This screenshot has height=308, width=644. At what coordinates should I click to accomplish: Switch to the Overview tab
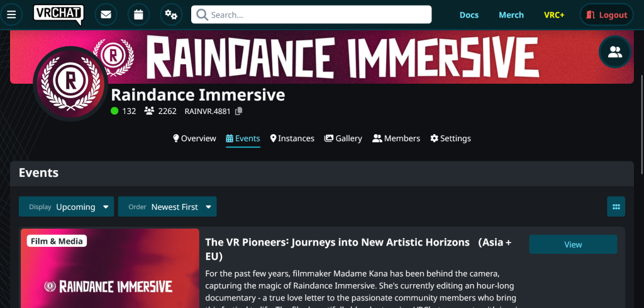194,139
